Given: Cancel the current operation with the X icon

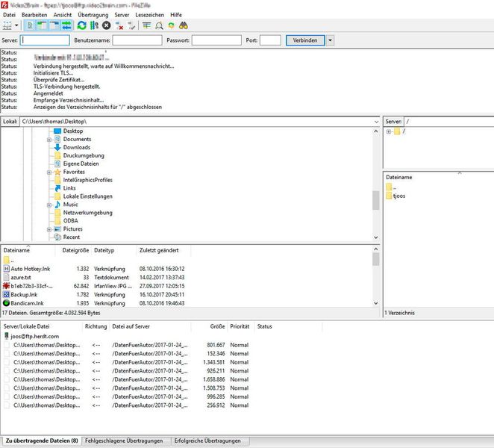Looking at the screenshot, I should click(107, 25).
